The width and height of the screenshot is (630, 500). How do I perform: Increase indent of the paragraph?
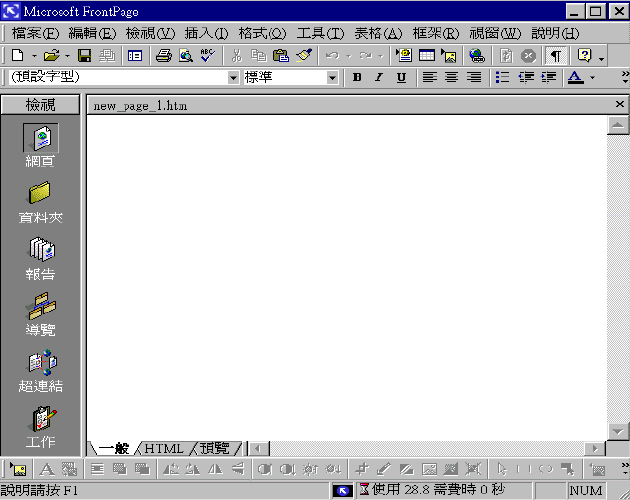coord(548,77)
